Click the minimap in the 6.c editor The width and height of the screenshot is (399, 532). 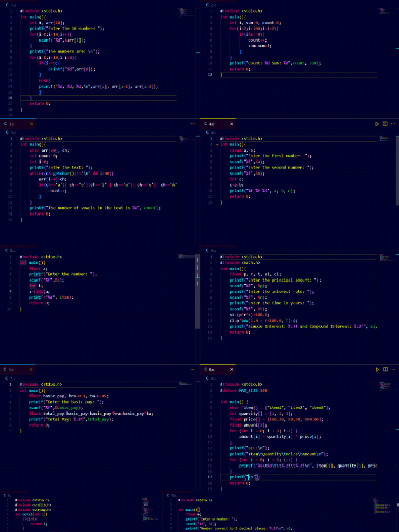click(383, 258)
